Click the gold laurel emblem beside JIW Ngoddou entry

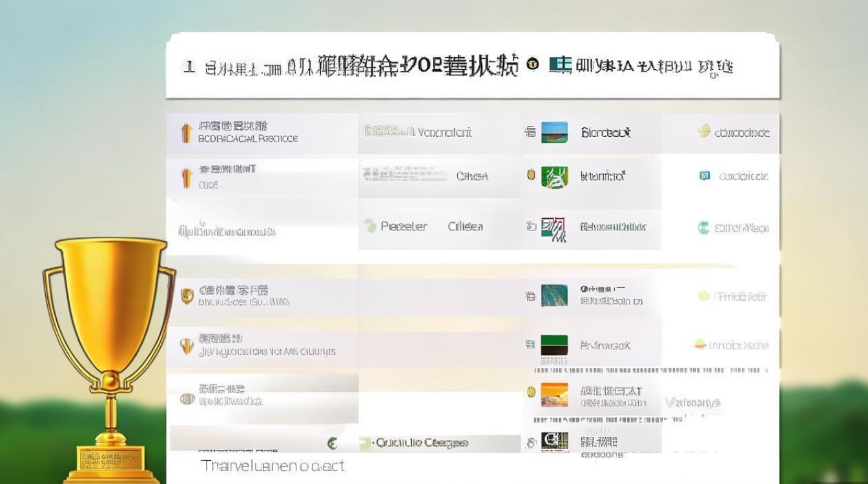[x=185, y=345]
